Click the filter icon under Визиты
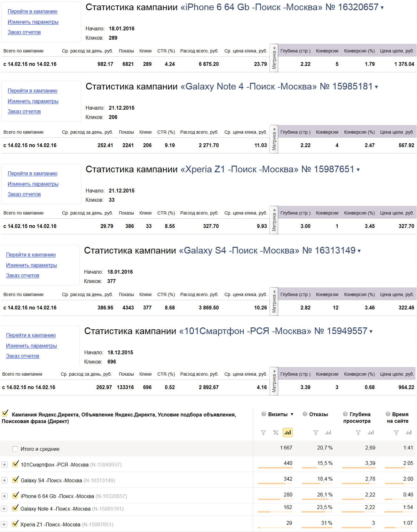This screenshot has height=532, width=417. click(263, 433)
